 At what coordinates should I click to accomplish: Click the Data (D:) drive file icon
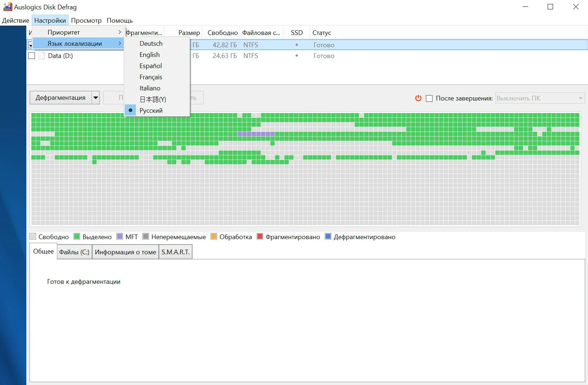coord(42,56)
